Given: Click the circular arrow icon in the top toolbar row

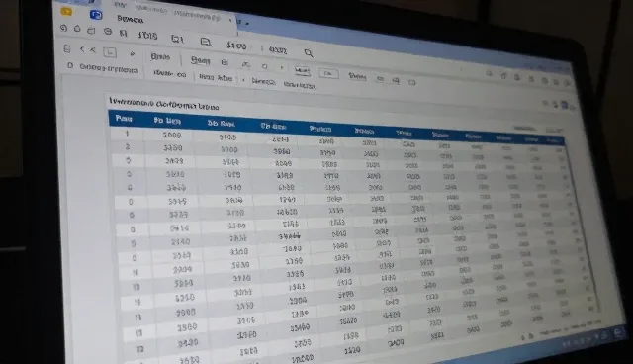Looking at the screenshot, I should click(63, 29).
